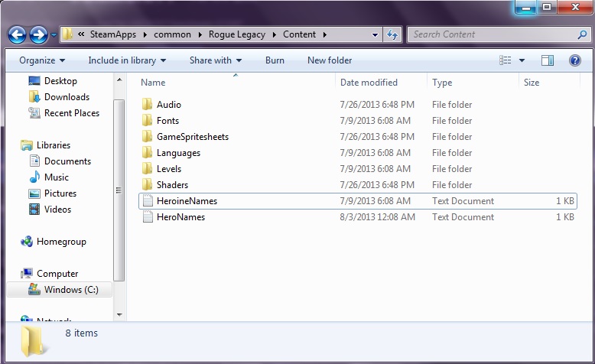Open the Organize menu
The image size is (595, 364).
42,60
